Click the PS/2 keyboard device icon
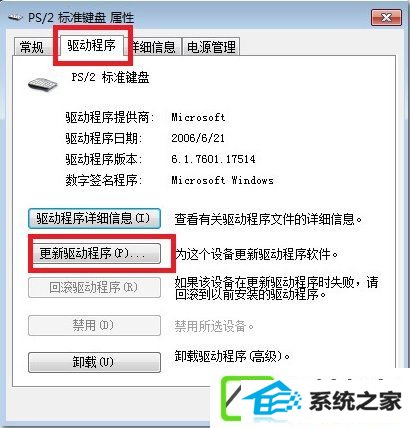The width and height of the screenshot is (410, 428). pos(43,83)
